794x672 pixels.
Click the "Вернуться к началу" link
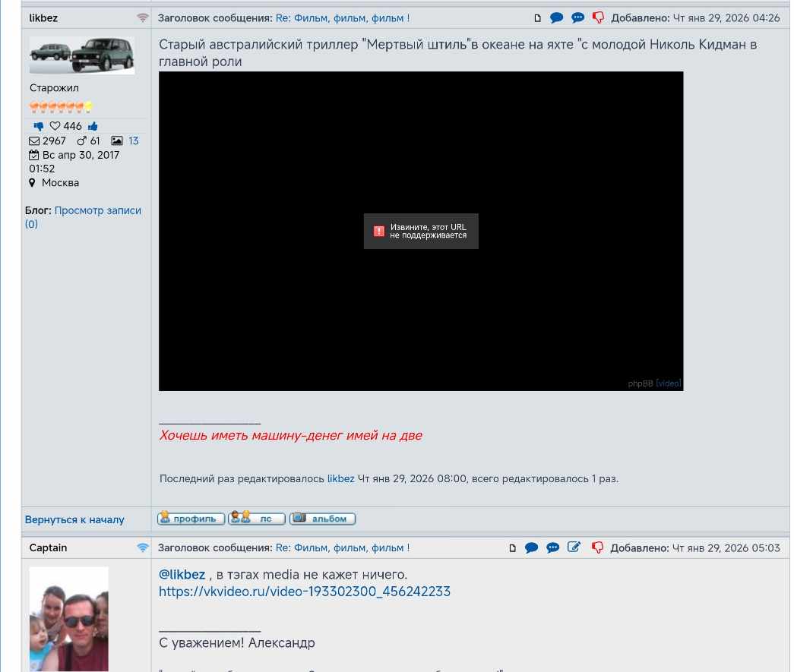click(75, 519)
